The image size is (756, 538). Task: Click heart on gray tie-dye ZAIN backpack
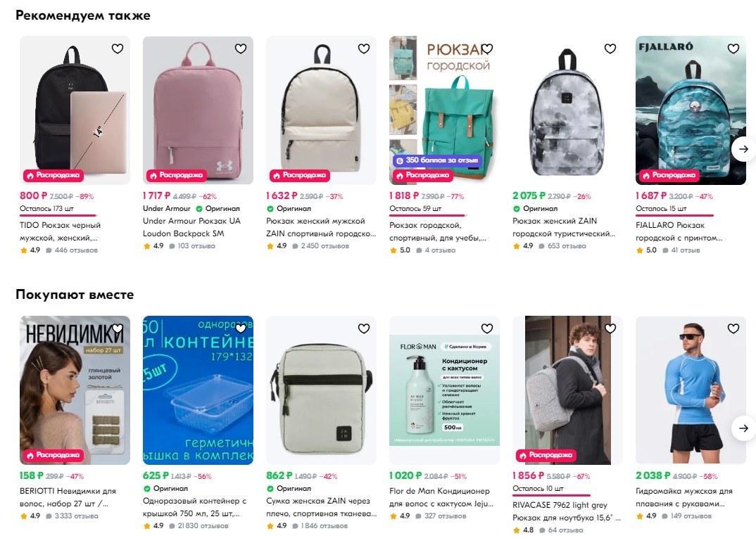click(610, 49)
